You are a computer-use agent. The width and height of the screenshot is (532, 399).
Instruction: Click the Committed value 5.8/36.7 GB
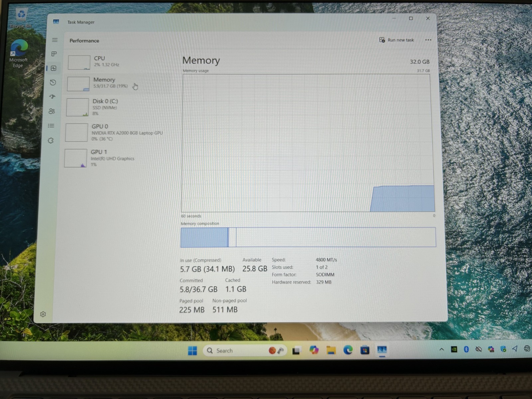(x=199, y=289)
